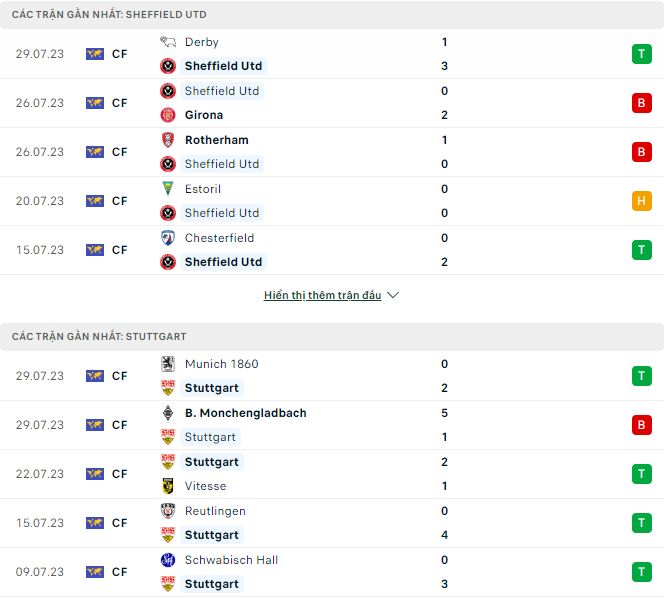
Task: Click the Vitesse club crest icon
Action: point(168,486)
